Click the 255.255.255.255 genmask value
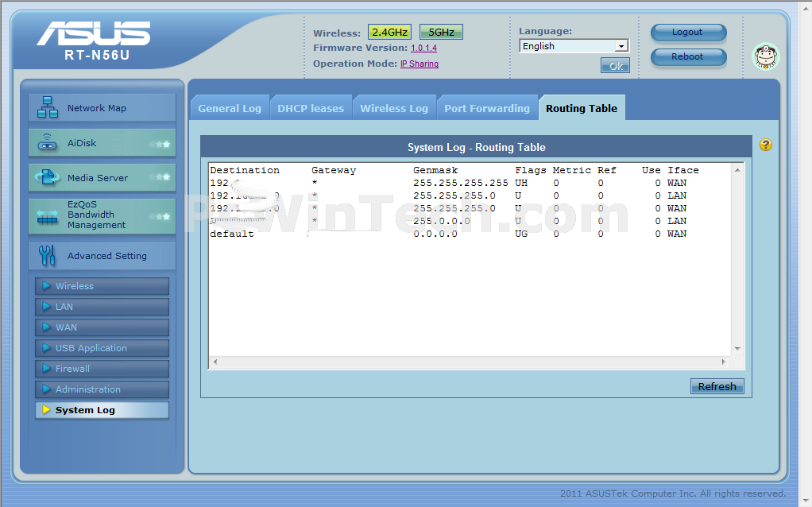The width and height of the screenshot is (812, 507). (x=460, y=183)
